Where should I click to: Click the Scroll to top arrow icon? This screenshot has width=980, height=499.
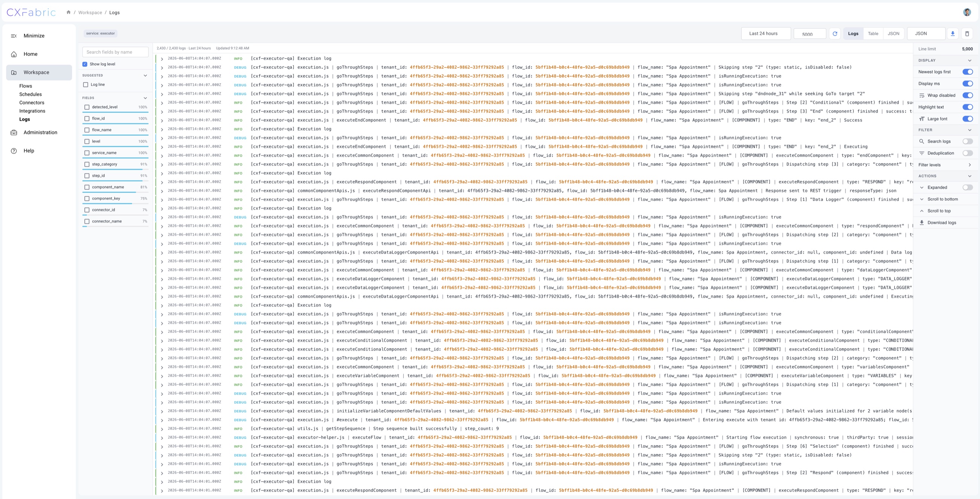922,211
